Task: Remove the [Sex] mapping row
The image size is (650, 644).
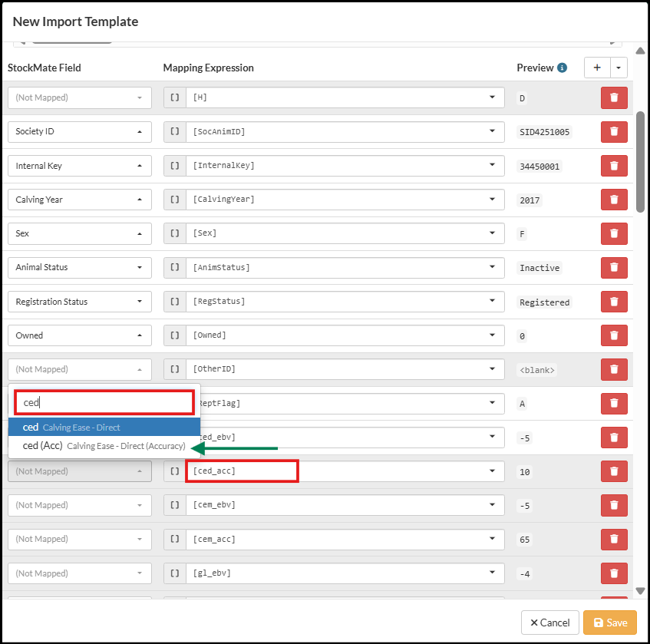Action: pos(613,233)
